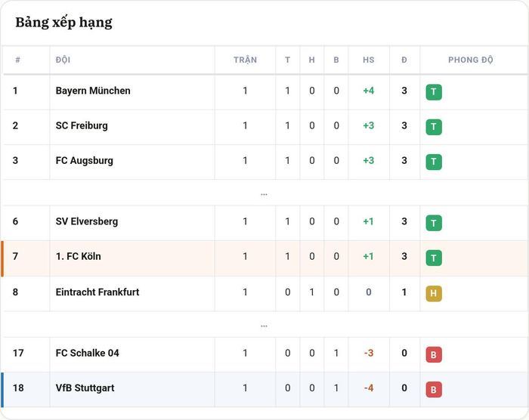Click FC Schalke 04's red B form badge
529x420 pixels.
[434, 354]
